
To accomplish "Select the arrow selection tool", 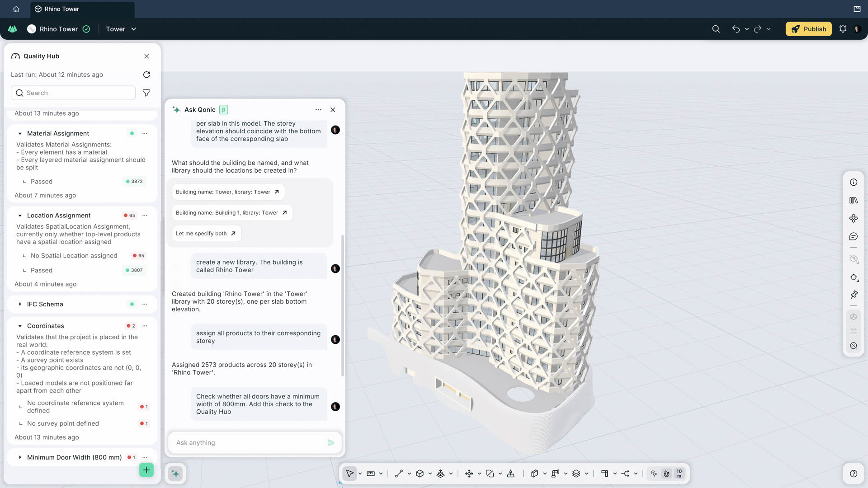I will 349,474.
